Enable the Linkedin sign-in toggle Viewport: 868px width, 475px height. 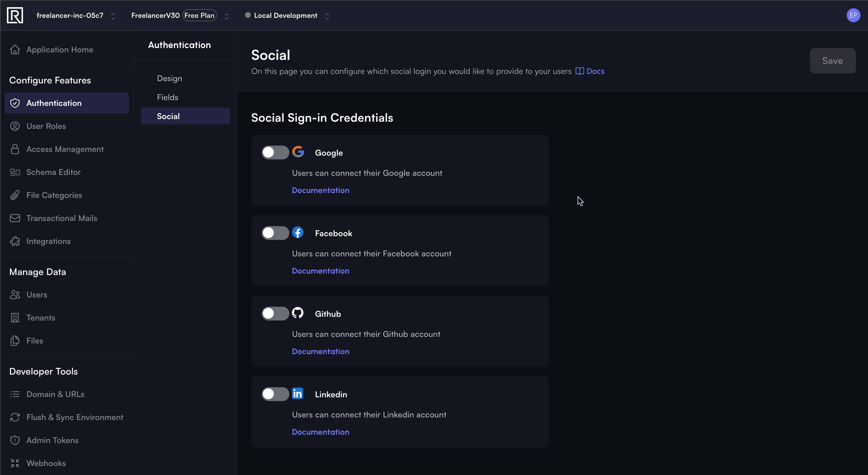pos(275,394)
